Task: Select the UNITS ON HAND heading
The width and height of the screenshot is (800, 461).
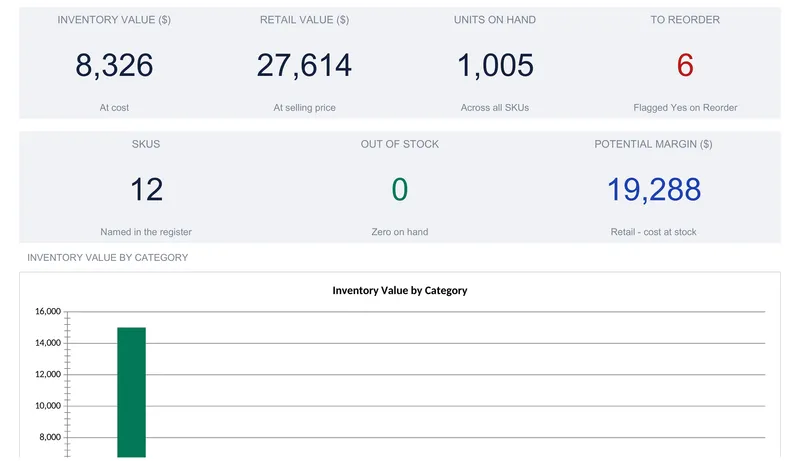Action: (x=495, y=20)
